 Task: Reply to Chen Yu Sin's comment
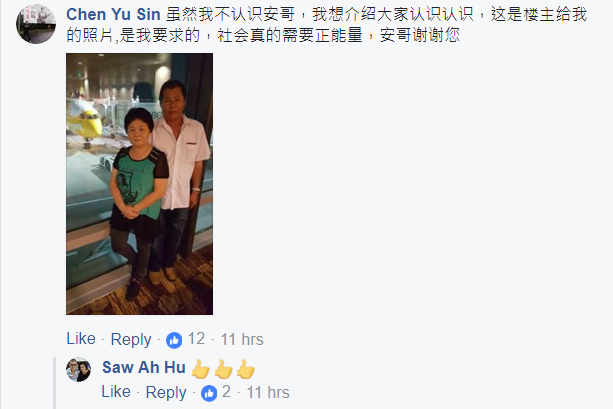pos(131,339)
